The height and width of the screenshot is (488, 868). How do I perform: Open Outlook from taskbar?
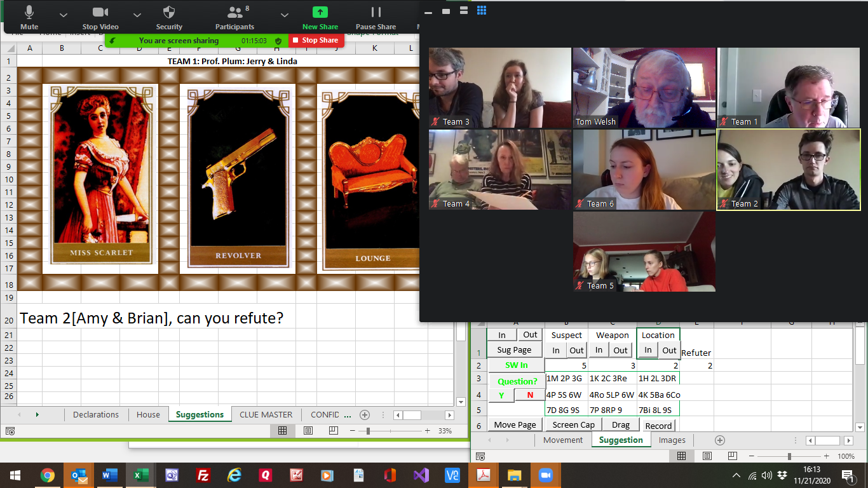(x=79, y=475)
